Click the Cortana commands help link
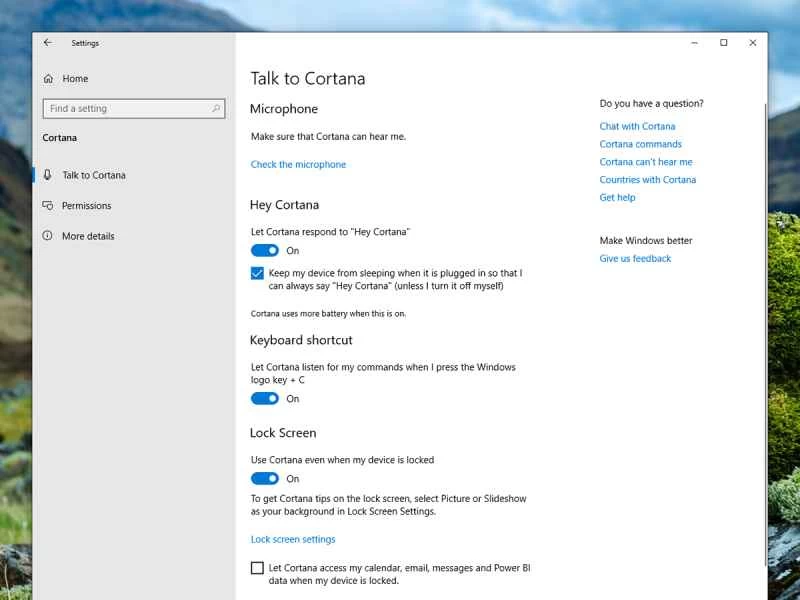Image resolution: width=800 pixels, height=600 pixels. tap(640, 144)
